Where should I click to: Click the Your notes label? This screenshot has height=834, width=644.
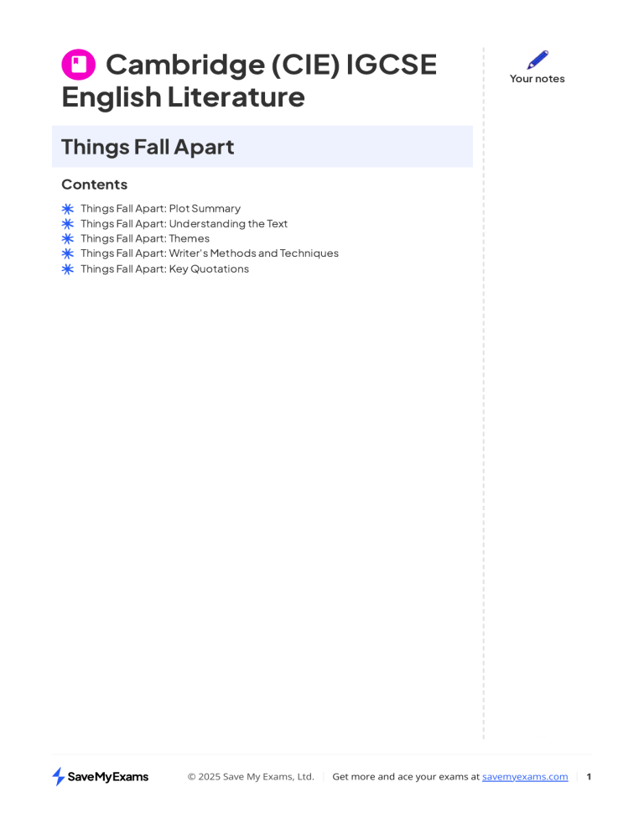pos(538,79)
